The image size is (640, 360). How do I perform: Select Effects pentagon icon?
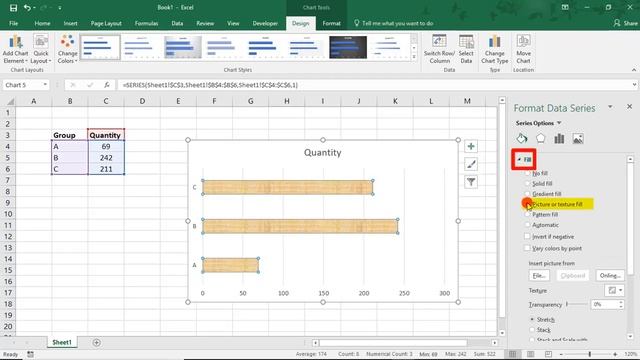tap(540, 138)
